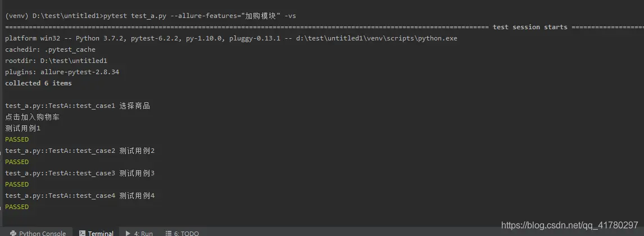Open the blog.csdn.net watermark link
The height and width of the screenshot is (236, 644).
tap(570, 225)
